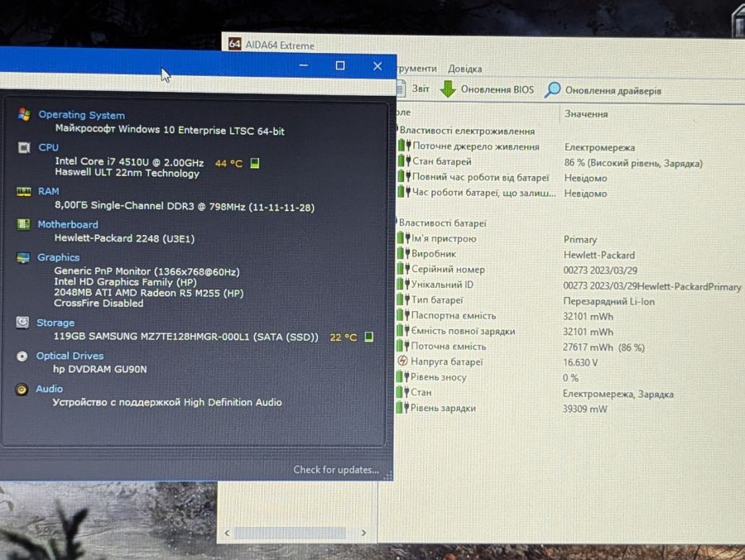Image resolution: width=745 pixels, height=560 pixels.
Task: Click the voltage icon beside Напруга батареї
Action: pyautogui.click(x=402, y=361)
